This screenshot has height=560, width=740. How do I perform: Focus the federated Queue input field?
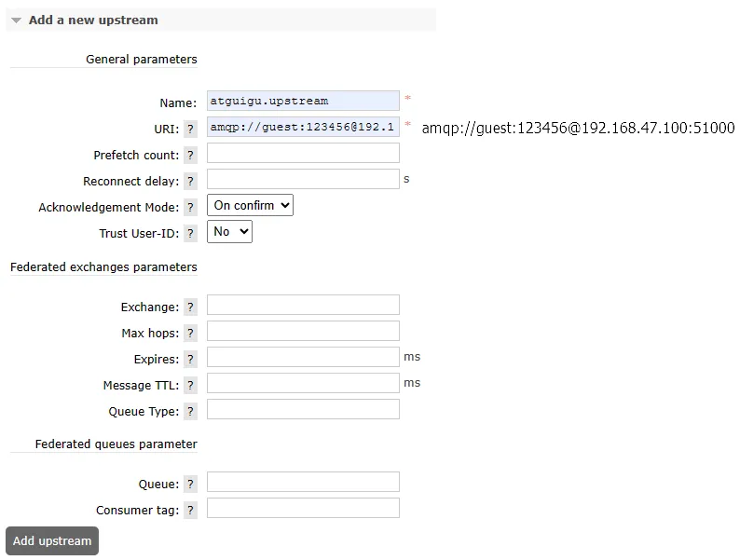303,482
